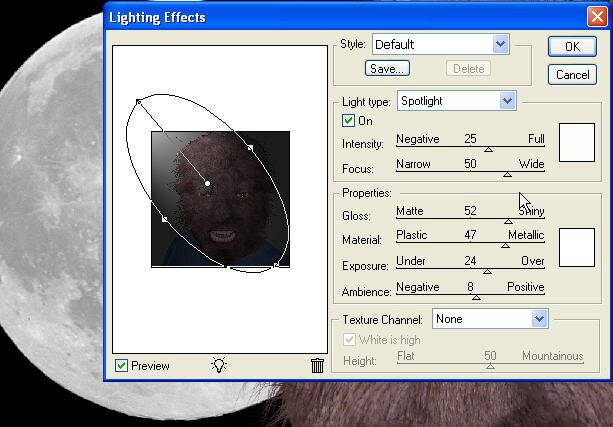Screen dimensions: 613x427
Task: Uncheck the light On checkbox
Action: click(x=348, y=120)
